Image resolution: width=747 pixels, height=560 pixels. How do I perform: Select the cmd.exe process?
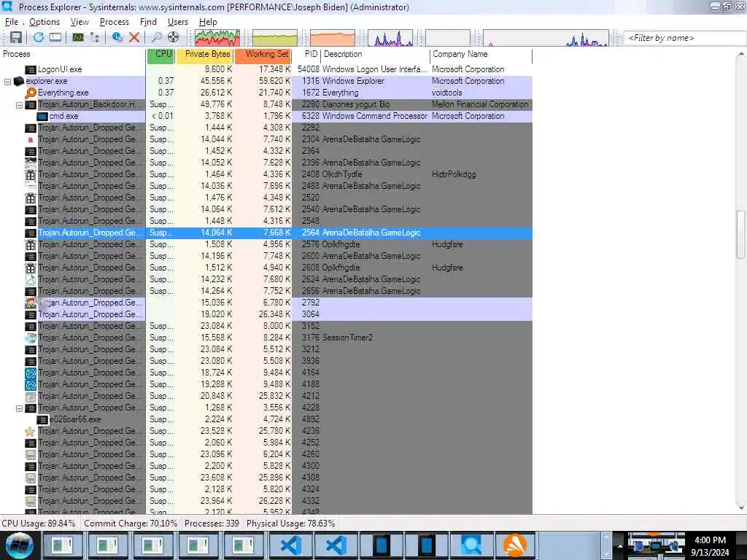point(64,116)
